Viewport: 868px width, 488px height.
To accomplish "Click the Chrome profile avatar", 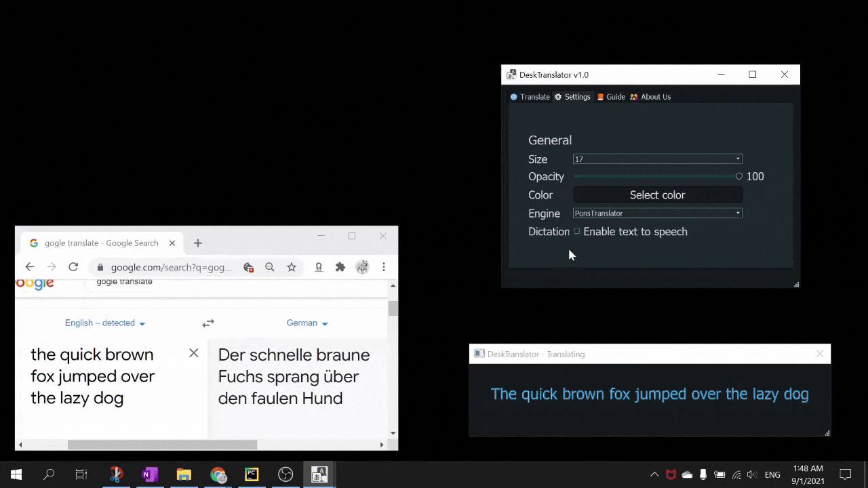I will (x=362, y=268).
